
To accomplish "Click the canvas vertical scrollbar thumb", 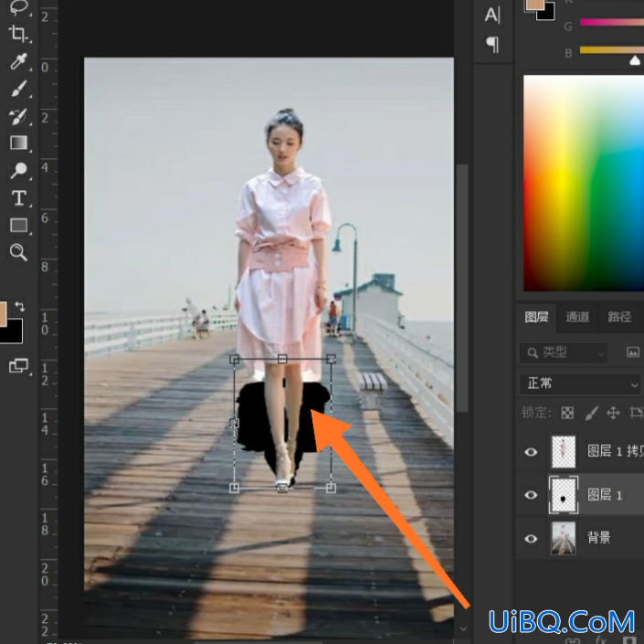I will pos(462,288).
